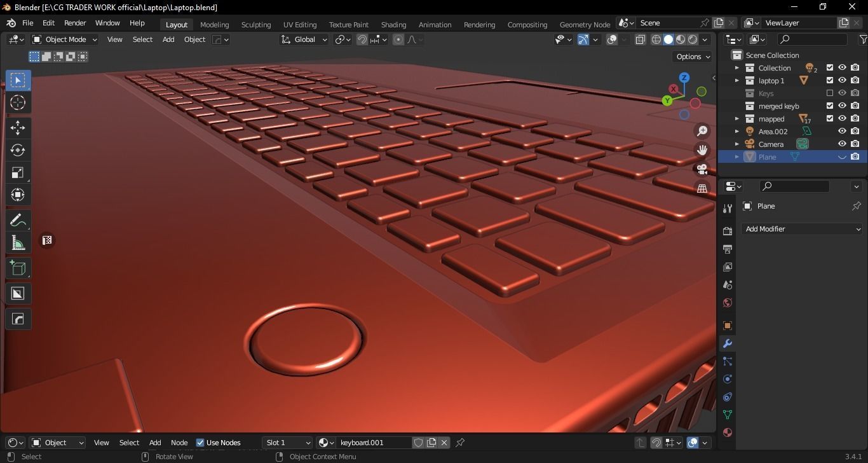The height and width of the screenshot is (463, 868).
Task: Open the Object properties tab
Action: click(x=728, y=326)
